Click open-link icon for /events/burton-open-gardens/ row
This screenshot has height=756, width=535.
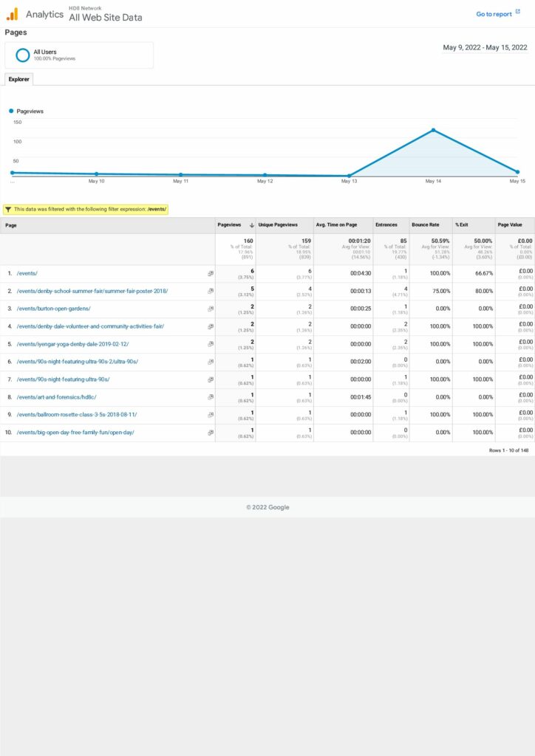[211, 309]
